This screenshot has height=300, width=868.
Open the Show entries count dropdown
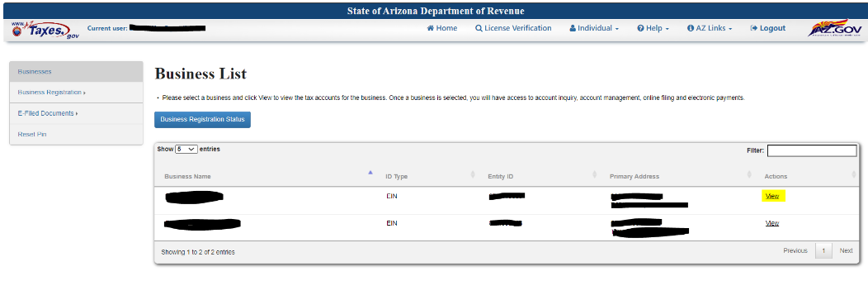click(x=186, y=149)
